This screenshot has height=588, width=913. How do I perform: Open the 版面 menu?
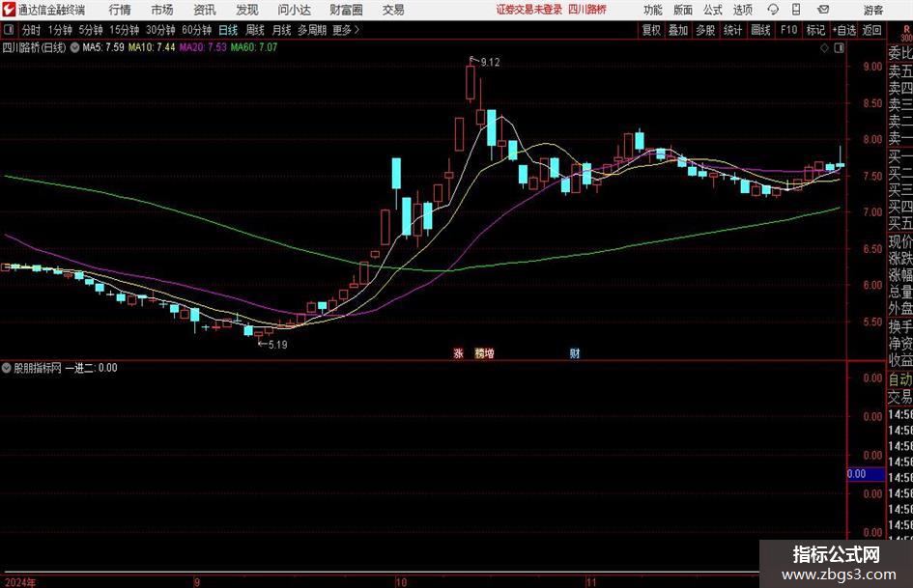(x=683, y=10)
